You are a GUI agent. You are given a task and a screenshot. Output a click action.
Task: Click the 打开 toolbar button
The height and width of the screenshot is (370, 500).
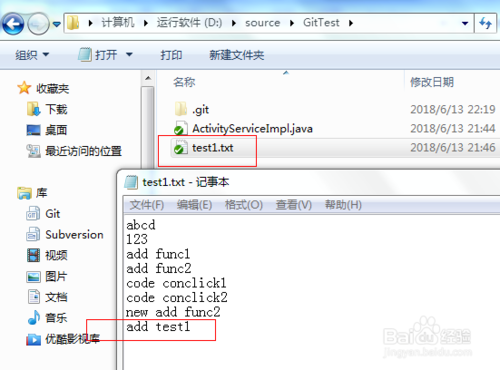pos(98,55)
